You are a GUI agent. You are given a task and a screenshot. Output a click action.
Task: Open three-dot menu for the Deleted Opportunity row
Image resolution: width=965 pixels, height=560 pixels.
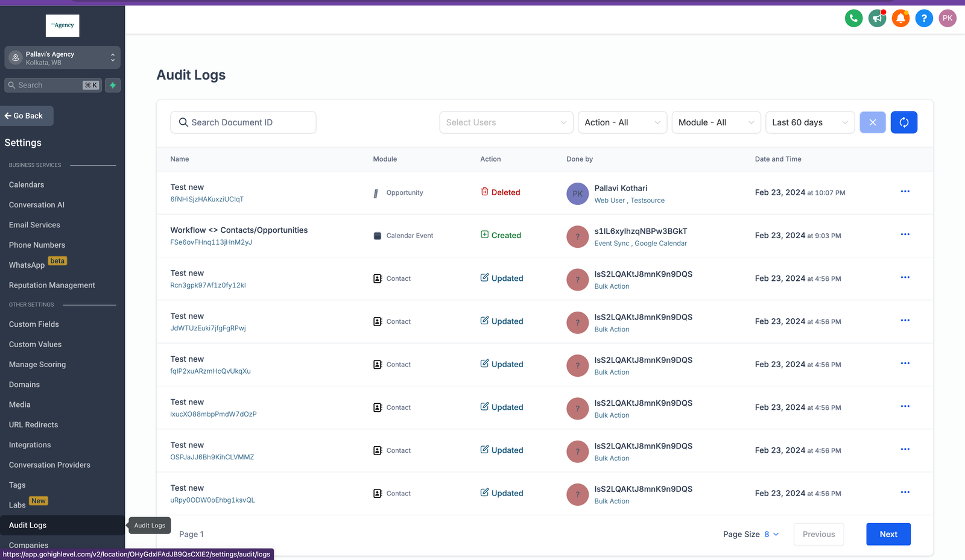tap(905, 192)
